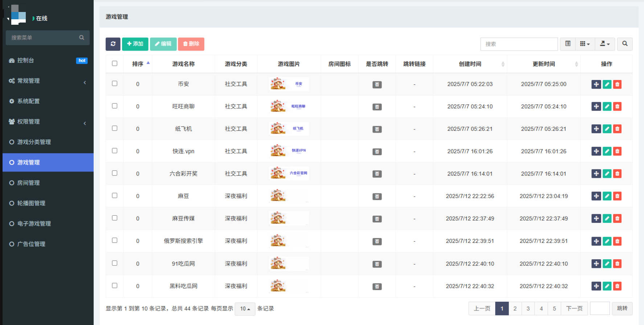The height and width of the screenshot is (325, 644).
Task: Open the export dropdown button
Action: pos(604,44)
